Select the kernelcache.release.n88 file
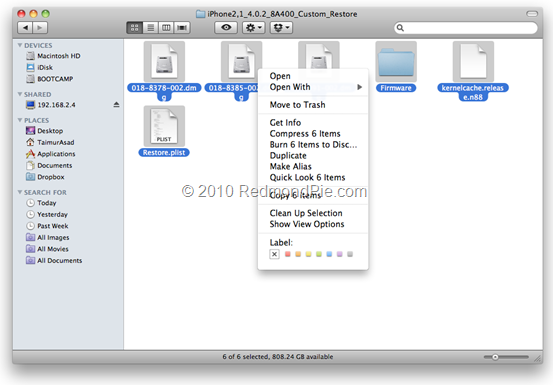Image resolution: width=553 pixels, height=385 pixels. click(473, 62)
